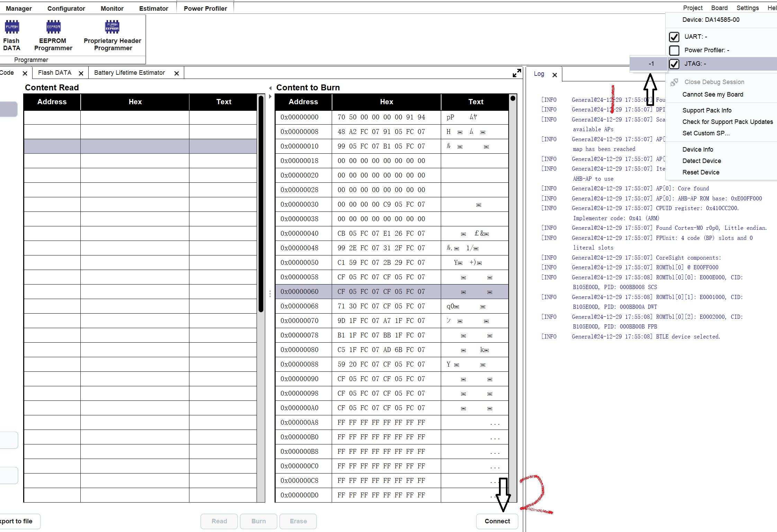The height and width of the screenshot is (532, 777).
Task: Open the EEPROM Programmer tool
Action: coord(53,27)
